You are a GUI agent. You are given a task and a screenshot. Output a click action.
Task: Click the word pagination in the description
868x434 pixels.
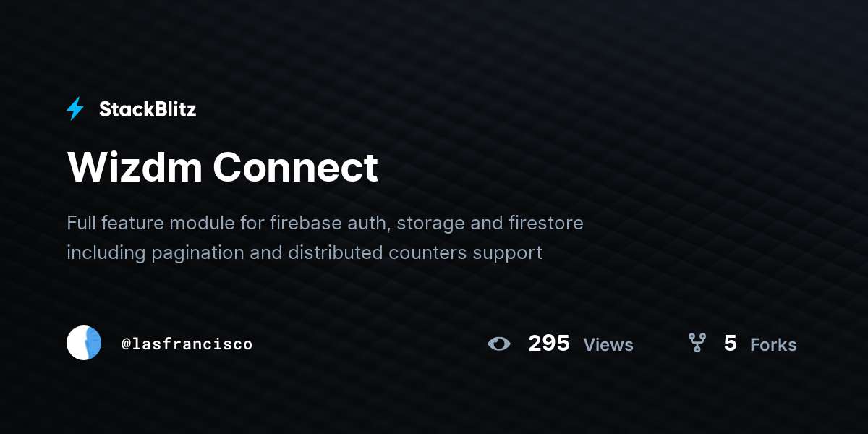195,254
